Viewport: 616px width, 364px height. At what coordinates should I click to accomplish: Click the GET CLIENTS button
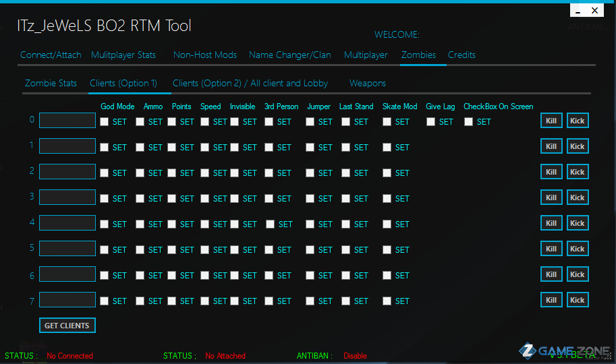point(67,326)
